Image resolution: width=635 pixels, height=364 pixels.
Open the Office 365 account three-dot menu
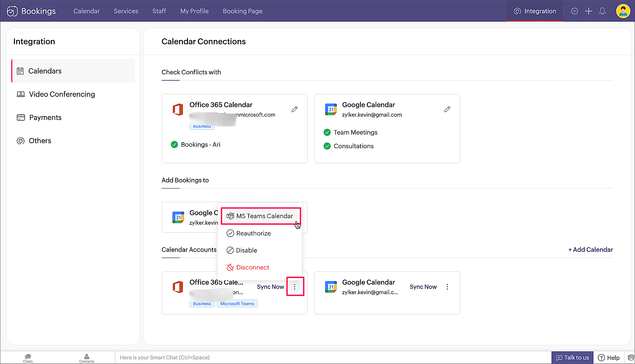[x=295, y=287]
